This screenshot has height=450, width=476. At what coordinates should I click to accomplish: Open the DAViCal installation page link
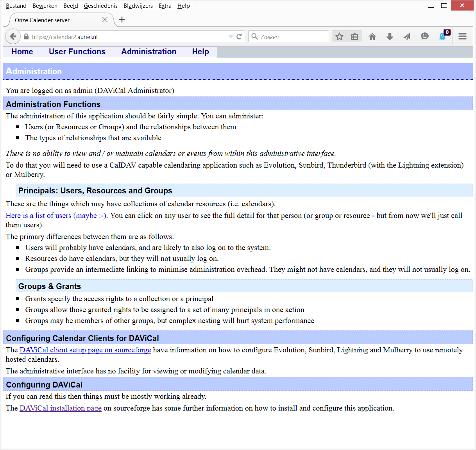61,408
